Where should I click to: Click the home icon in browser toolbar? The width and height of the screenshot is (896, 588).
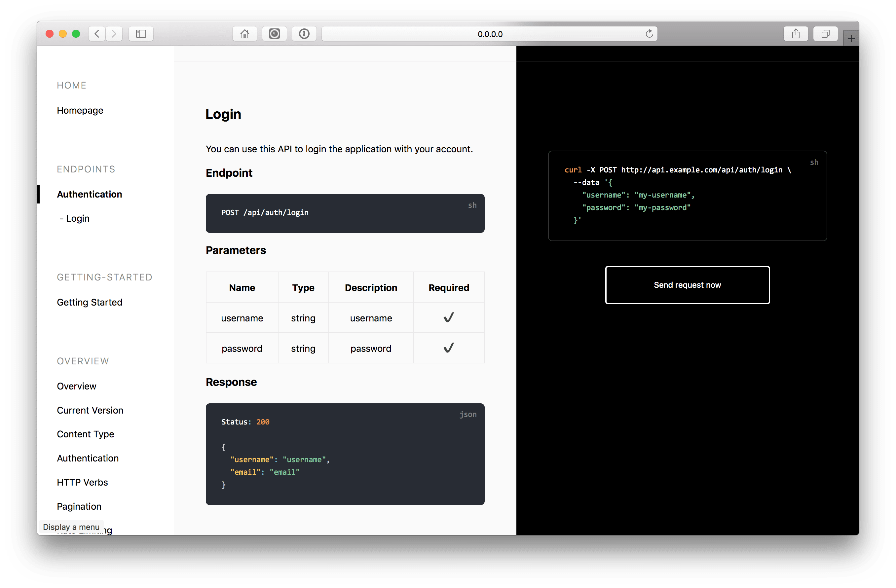click(x=245, y=34)
